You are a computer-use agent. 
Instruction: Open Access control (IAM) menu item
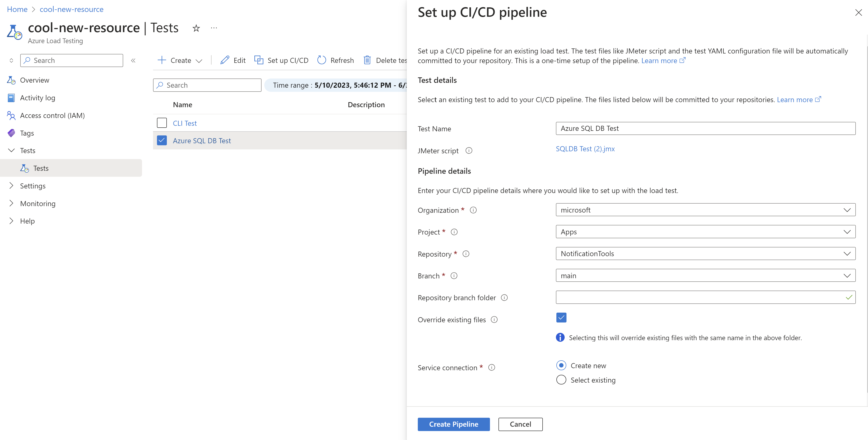pyautogui.click(x=52, y=115)
